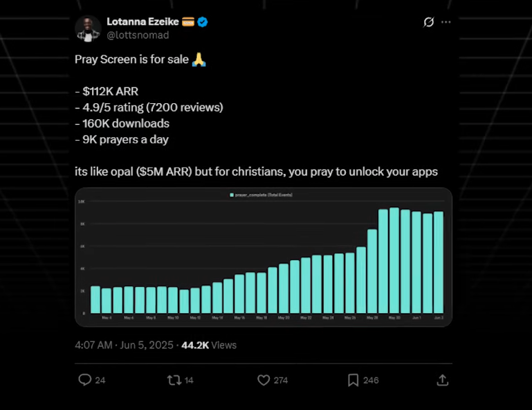Open Lotanna Ezeike's profile avatar

tap(88, 28)
